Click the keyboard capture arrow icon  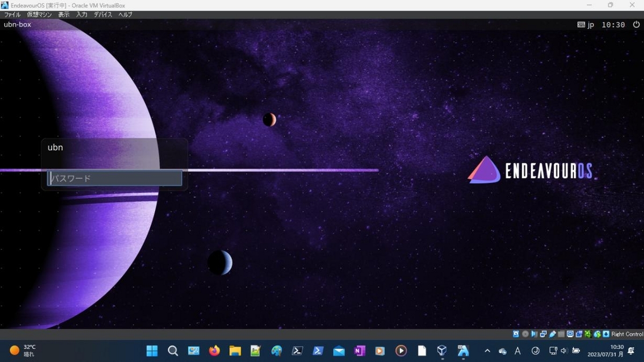pos(606,334)
